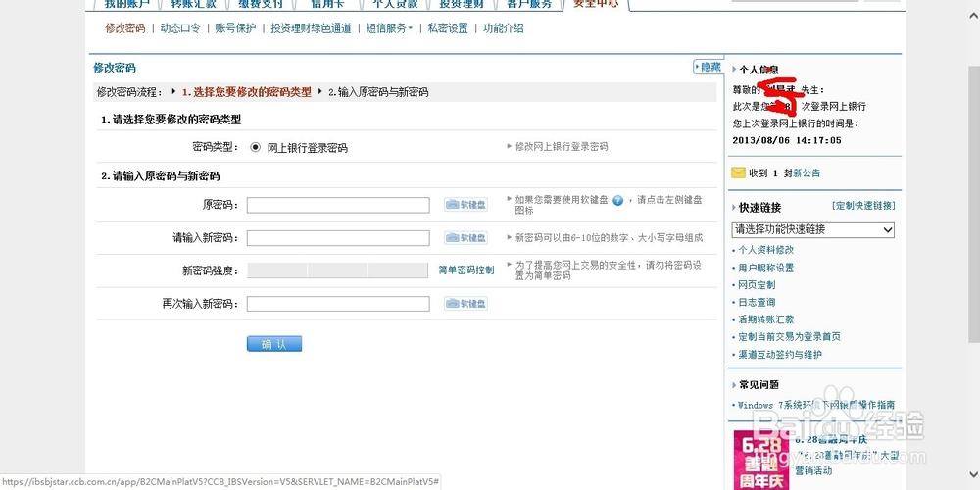
Task: Open soft keyboard for 请输入新密码 field
Action: click(465, 238)
